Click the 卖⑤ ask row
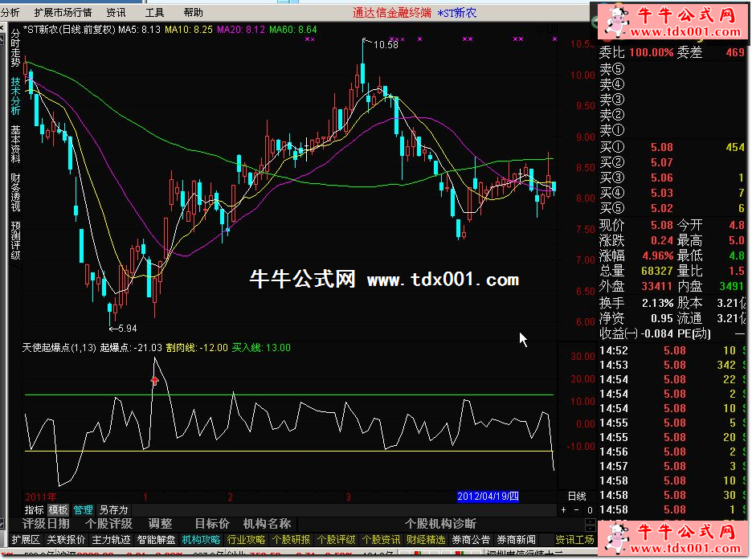The height and width of the screenshot is (560, 752). point(672,69)
